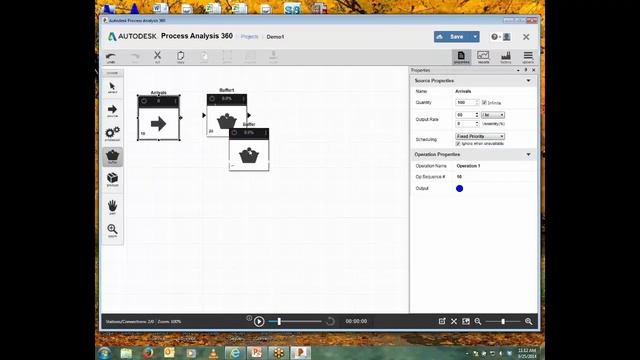Image resolution: width=640 pixels, height=360 pixels.
Task: Adjust the Variability stepper arrows
Action: tap(477, 124)
